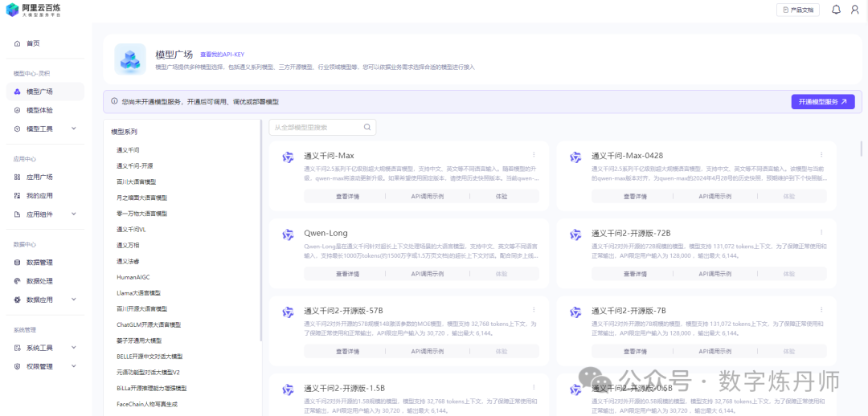The width and height of the screenshot is (868, 416).
Task: Select 通义千问-开源 in the model series list
Action: pyautogui.click(x=135, y=166)
